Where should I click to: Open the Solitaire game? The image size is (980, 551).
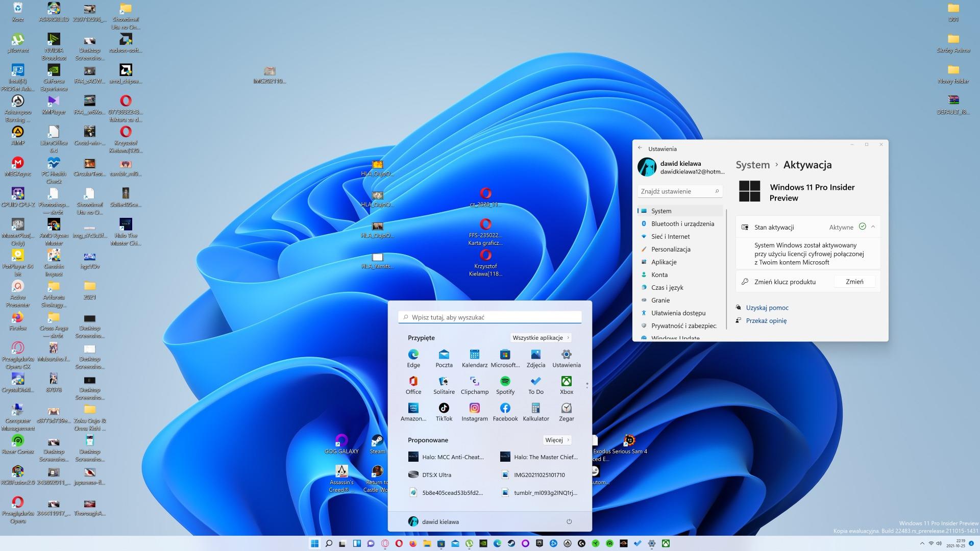[x=444, y=385]
